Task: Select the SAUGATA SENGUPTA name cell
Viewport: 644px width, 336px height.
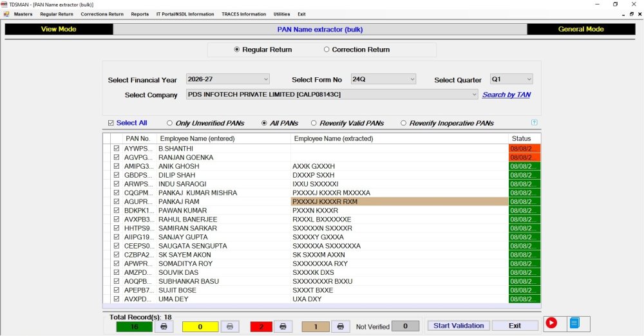Action: point(223,246)
